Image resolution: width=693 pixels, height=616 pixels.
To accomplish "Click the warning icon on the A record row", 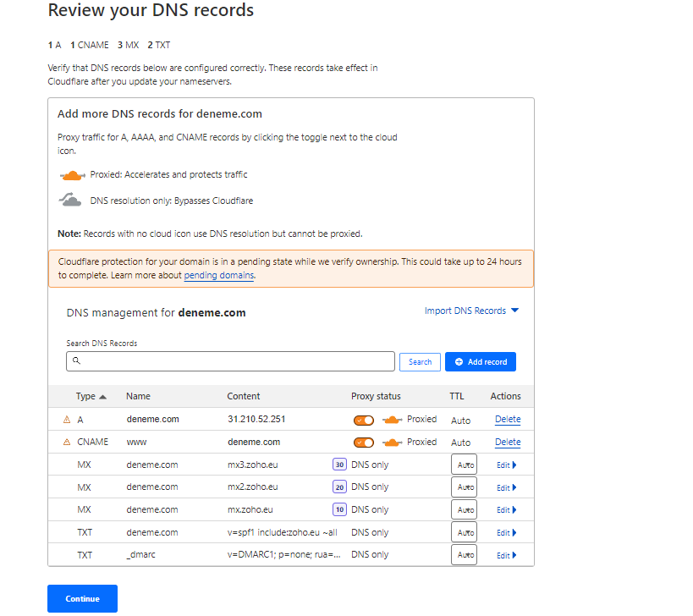I will pos(67,420).
